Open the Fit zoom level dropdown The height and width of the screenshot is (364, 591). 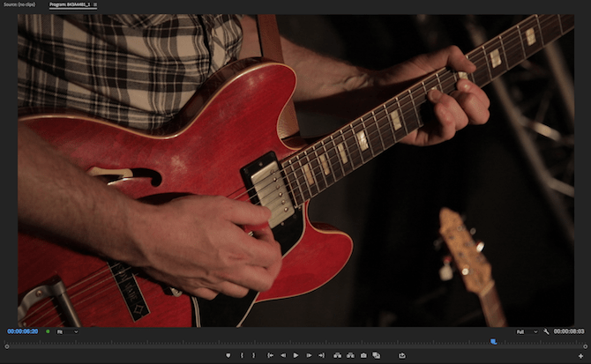pos(67,331)
